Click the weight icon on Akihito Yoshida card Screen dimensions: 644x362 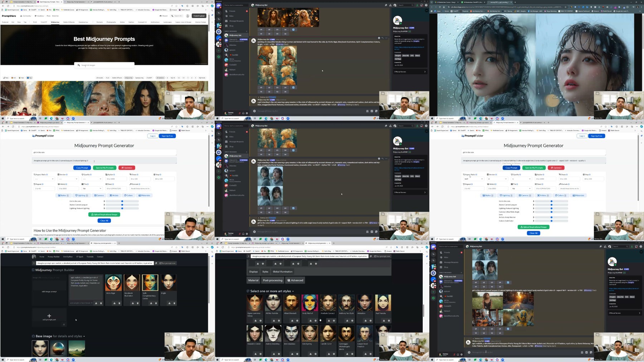click(274, 320)
